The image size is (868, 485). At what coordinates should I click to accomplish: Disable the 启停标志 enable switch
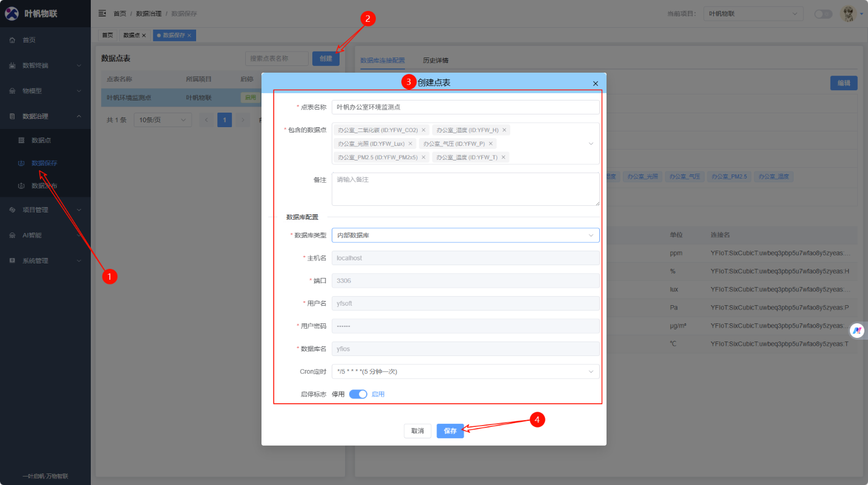358,394
